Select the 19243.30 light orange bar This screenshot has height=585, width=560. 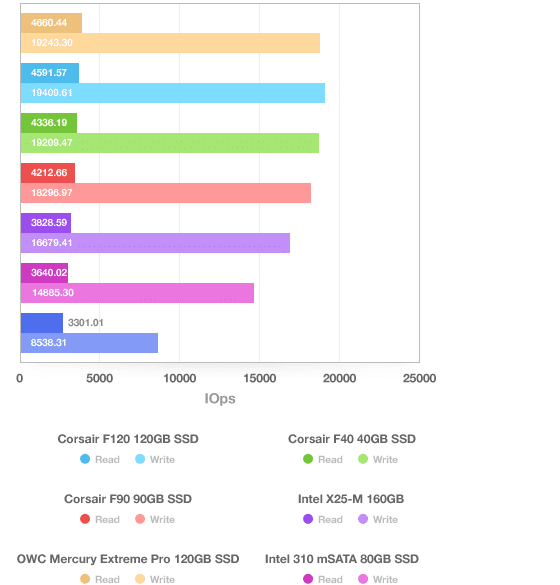[170, 43]
